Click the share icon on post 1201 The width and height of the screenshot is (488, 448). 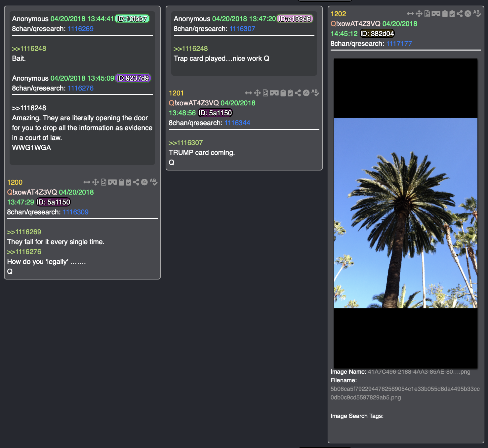pos(298,93)
